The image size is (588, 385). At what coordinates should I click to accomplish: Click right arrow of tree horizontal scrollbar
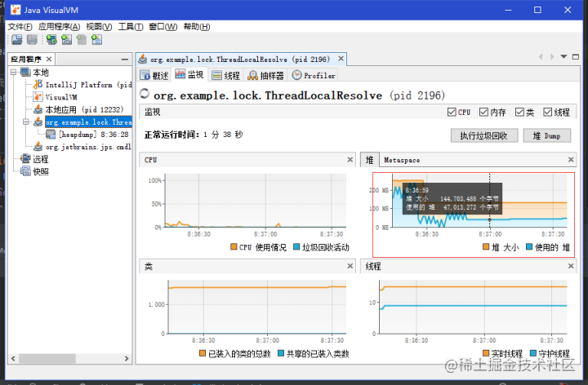[x=127, y=358]
